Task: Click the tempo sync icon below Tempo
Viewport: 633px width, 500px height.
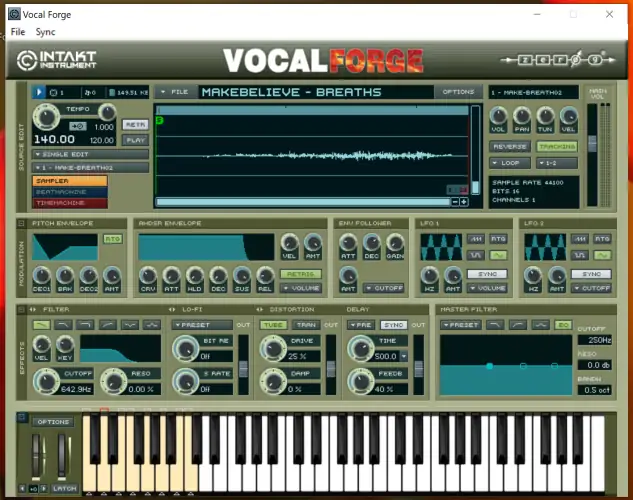Action: point(78,126)
